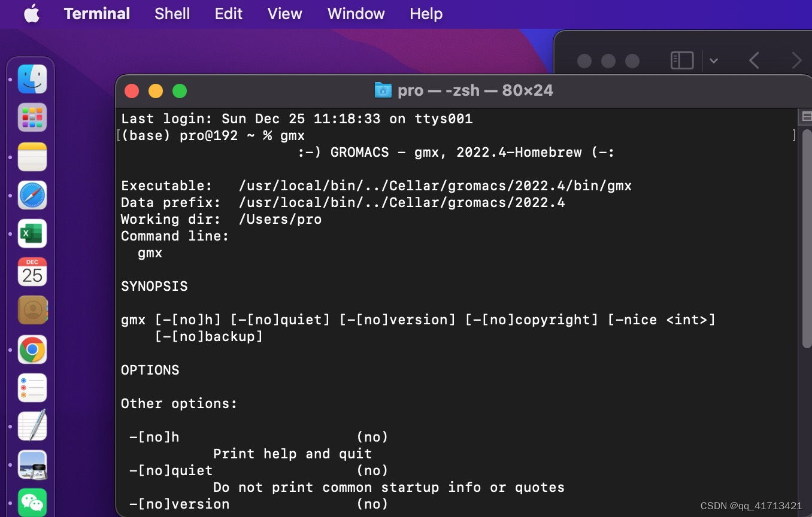Open Finder from the Dock
This screenshot has height=517, width=812.
coord(32,79)
